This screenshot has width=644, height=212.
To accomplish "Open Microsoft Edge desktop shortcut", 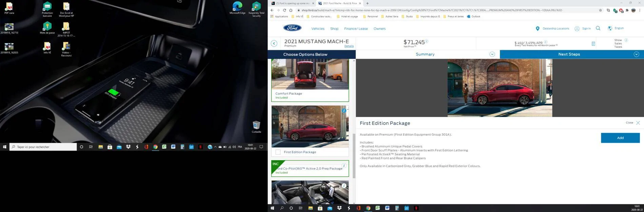I will (x=237, y=8).
